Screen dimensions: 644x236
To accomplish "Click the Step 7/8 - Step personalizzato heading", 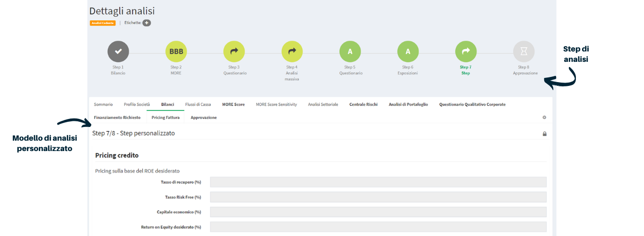I will tap(133, 134).
